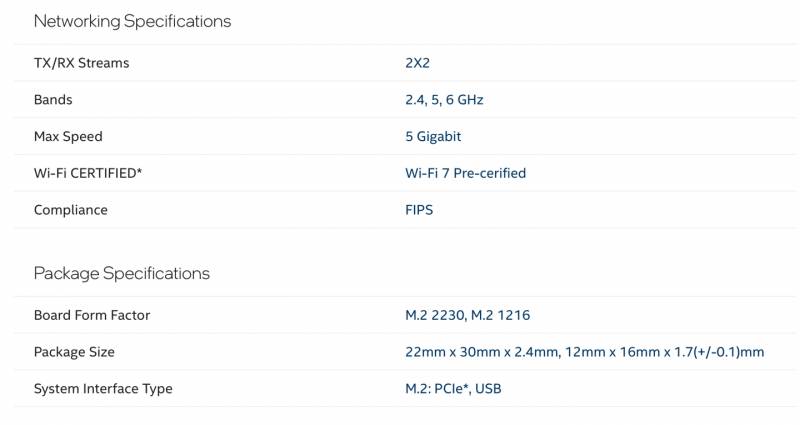Click the Bands row label
800x425 pixels.
click(x=53, y=100)
